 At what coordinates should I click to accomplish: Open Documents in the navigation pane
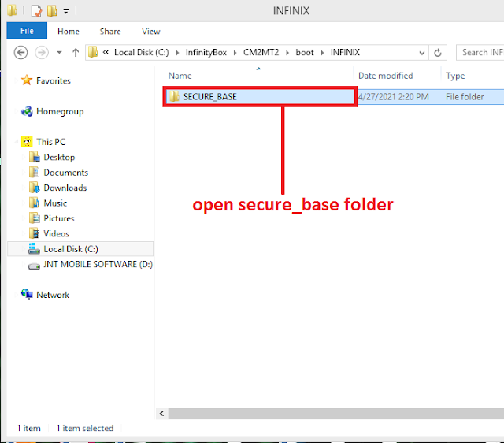(66, 173)
